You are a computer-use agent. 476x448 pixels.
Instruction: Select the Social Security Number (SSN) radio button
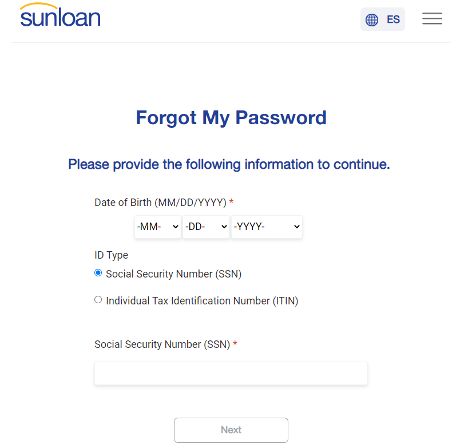(x=98, y=273)
